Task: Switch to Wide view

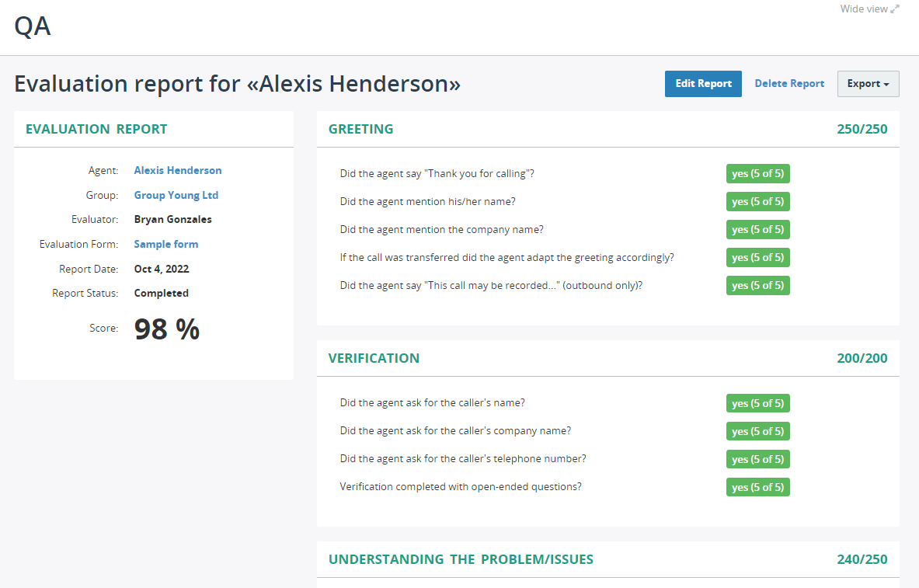Action: click(864, 9)
